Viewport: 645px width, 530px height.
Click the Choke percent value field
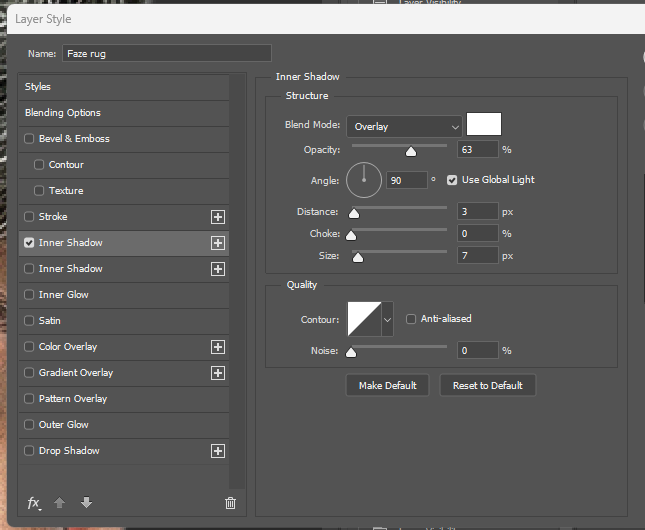coord(478,234)
